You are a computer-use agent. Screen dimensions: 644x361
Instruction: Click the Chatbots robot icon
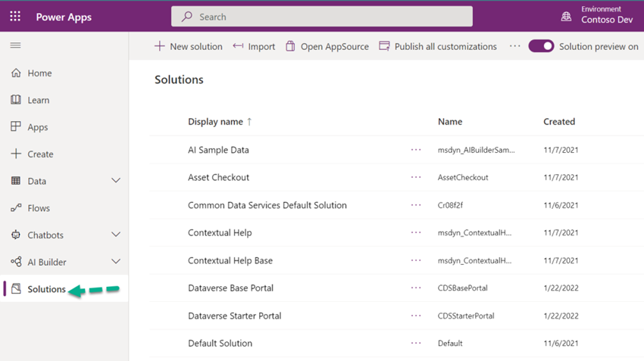tap(16, 235)
